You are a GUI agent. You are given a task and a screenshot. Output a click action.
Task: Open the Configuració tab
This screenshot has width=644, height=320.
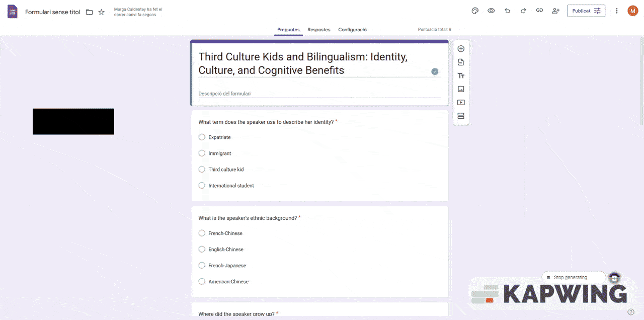pos(352,30)
